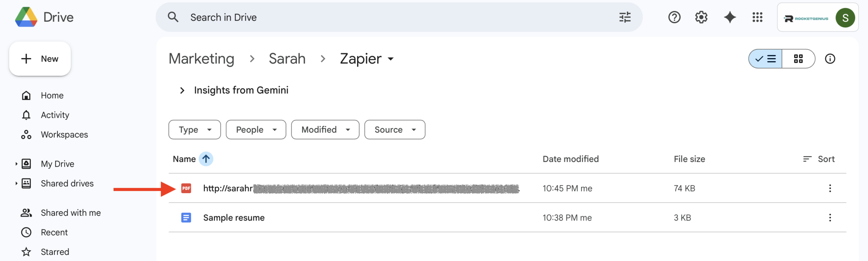Click the Help question mark icon
This screenshot has width=868, height=261.
click(x=674, y=17)
